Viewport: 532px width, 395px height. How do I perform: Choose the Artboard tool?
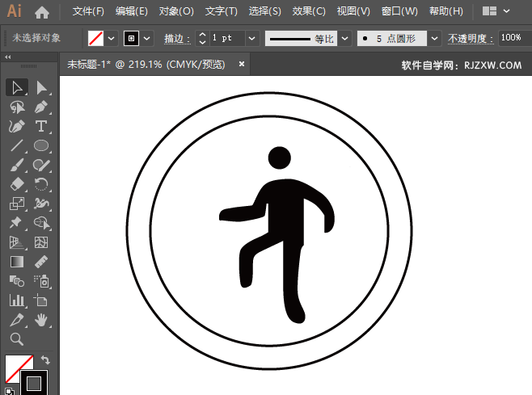tap(41, 300)
